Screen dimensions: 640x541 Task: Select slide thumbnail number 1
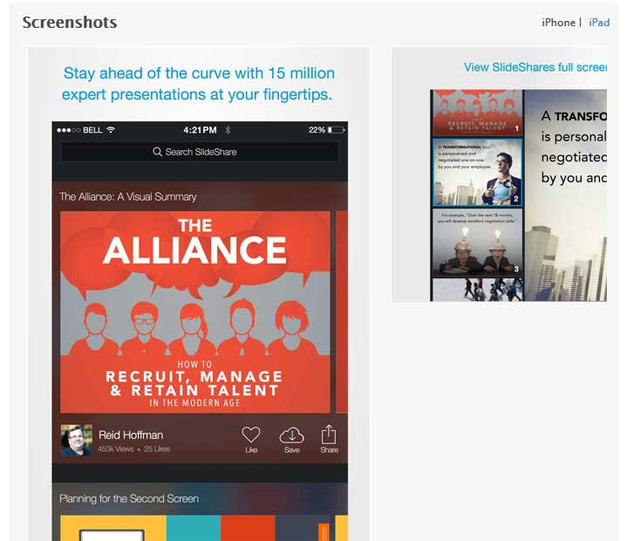click(x=477, y=113)
